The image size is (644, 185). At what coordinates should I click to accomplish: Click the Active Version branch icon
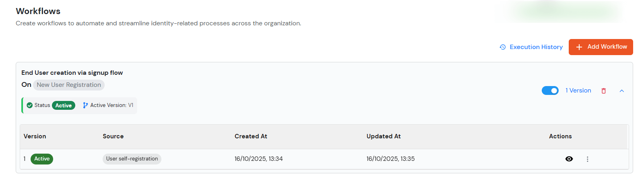click(85, 105)
